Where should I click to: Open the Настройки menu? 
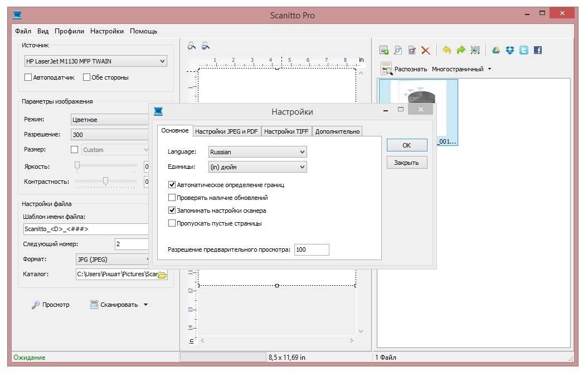[107, 31]
